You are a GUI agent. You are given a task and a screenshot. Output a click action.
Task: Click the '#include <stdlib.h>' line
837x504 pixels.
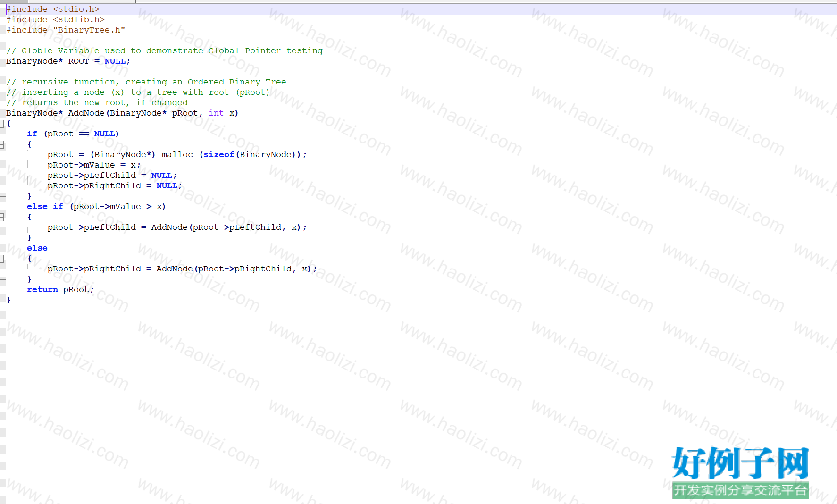(55, 20)
